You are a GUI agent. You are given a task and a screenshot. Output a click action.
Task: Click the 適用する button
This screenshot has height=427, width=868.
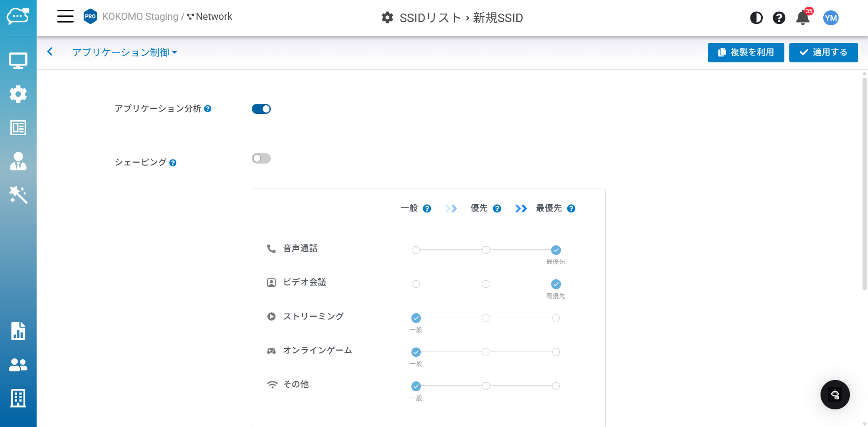click(823, 52)
